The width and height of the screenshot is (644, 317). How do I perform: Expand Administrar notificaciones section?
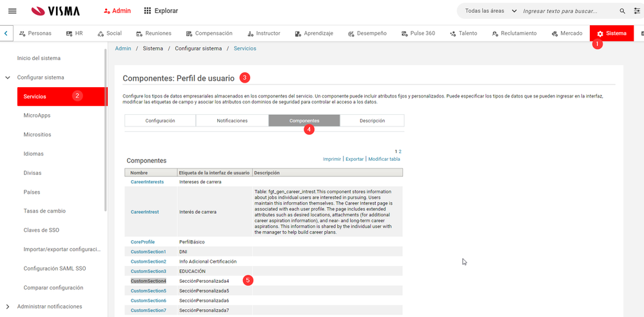(8, 307)
